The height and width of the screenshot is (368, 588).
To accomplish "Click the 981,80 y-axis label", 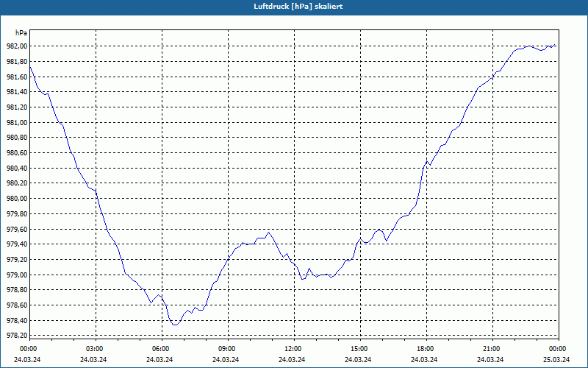I will [x=17, y=62].
